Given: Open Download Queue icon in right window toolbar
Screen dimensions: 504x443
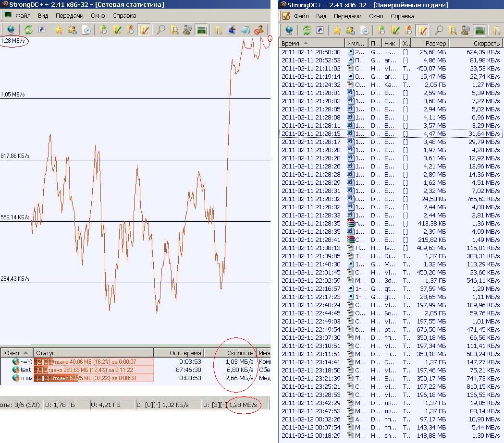Looking at the screenshot, I should click(x=382, y=30).
